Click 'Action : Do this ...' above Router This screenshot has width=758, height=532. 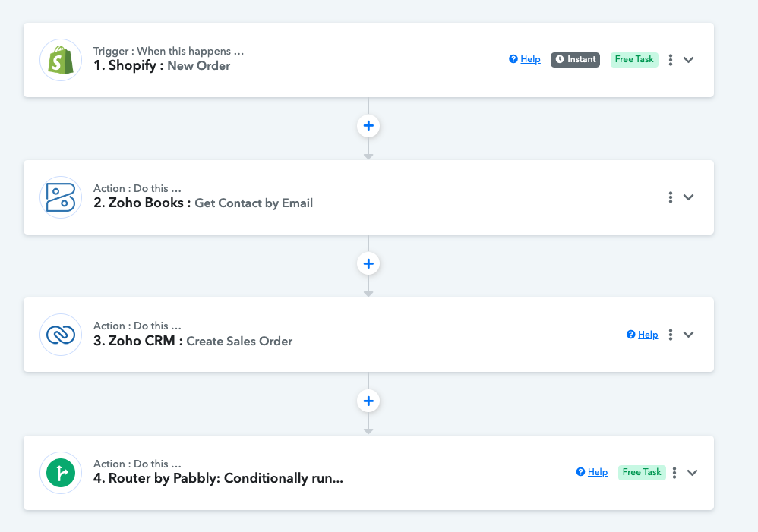pos(137,464)
